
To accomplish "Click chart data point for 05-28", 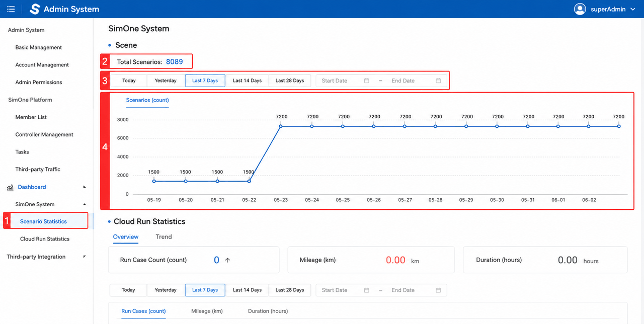I will [436, 126].
